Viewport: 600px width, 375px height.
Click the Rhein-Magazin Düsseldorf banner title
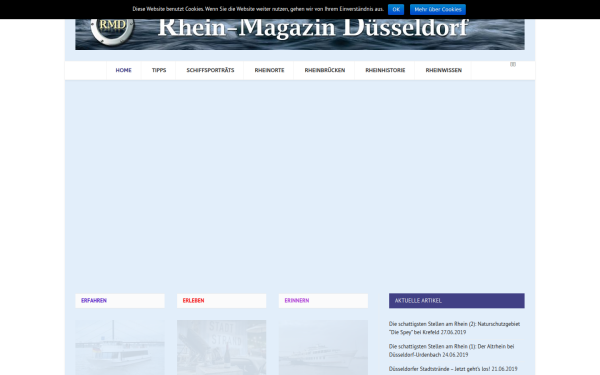tap(313, 29)
